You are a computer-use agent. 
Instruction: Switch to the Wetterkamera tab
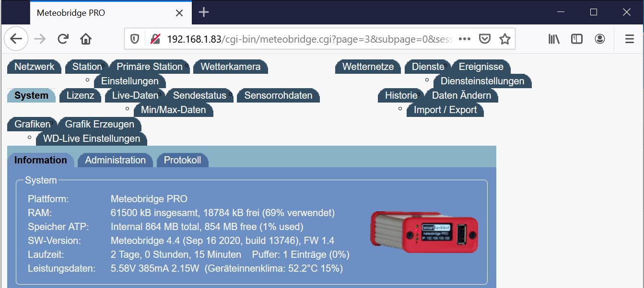231,67
